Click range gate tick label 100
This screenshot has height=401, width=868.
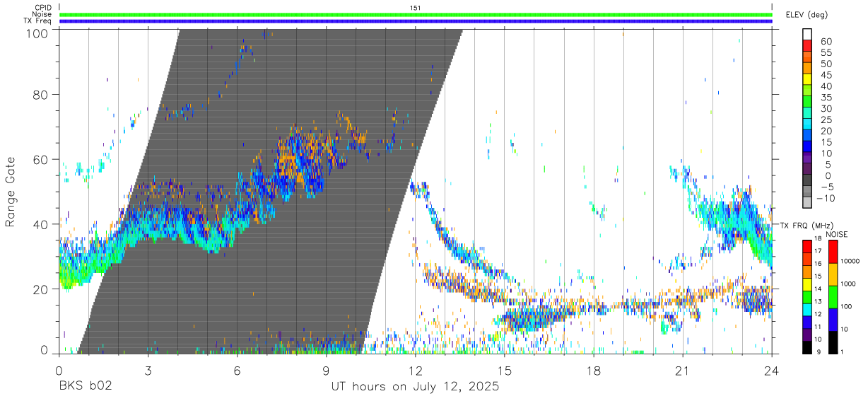[x=37, y=33]
